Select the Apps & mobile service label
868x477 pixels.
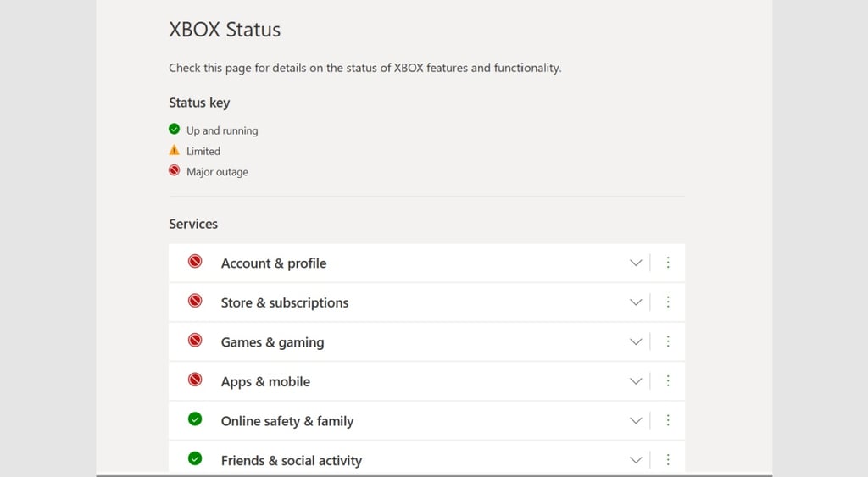(x=265, y=382)
